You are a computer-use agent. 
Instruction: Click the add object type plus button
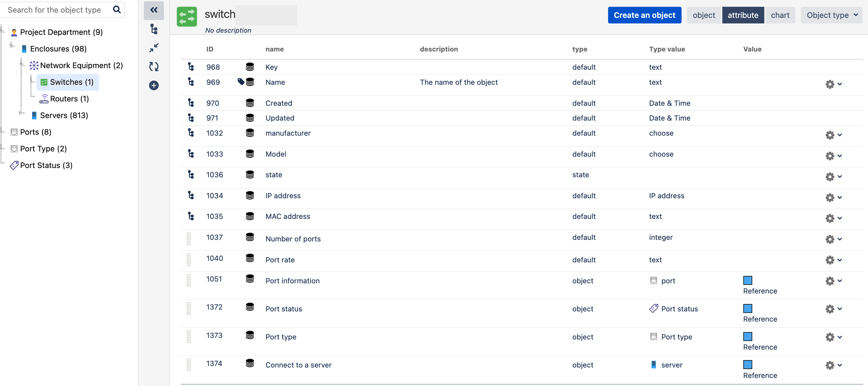click(154, 85)
